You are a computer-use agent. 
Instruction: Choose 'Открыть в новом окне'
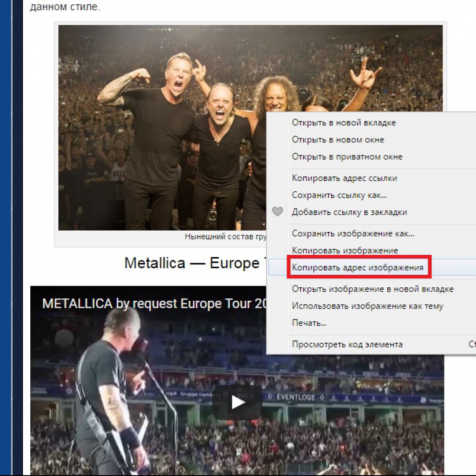pos(338,140)
